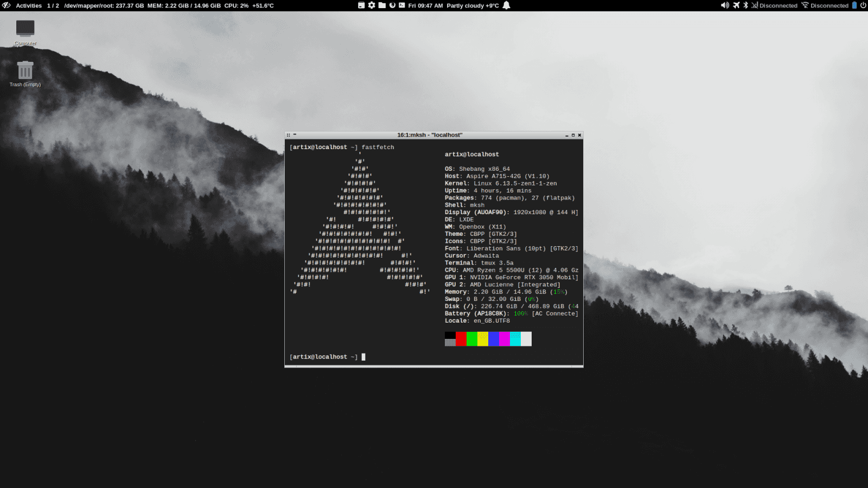Open the clock showing Fri 09:47 AM
Screen dimensions: 868x488
[x=426, y=5]
